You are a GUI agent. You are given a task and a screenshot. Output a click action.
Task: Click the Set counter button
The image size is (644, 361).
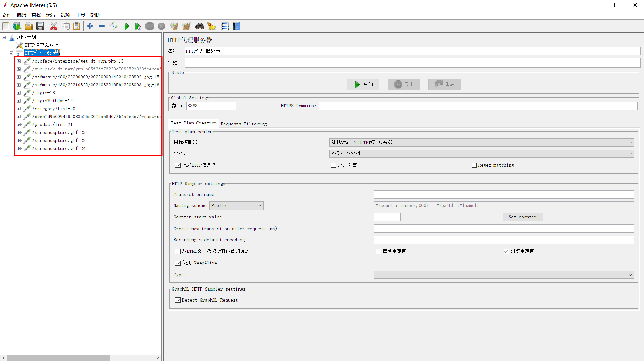(522, 217)
